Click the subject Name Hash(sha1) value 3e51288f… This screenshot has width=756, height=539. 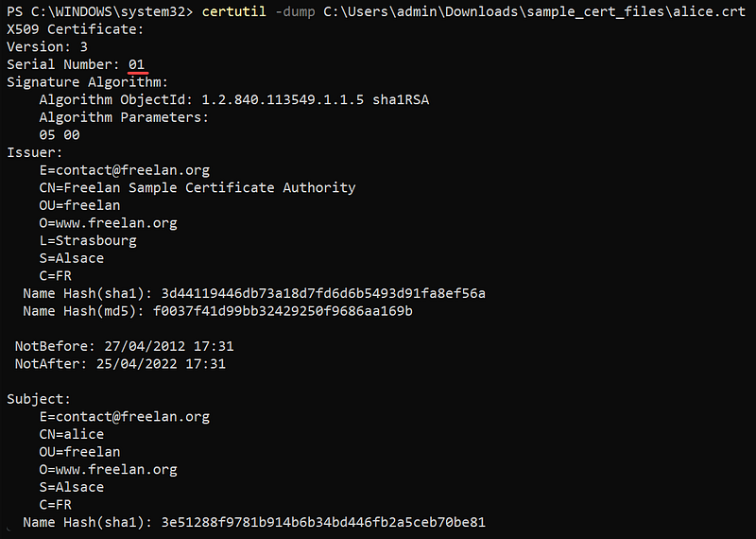323,522
